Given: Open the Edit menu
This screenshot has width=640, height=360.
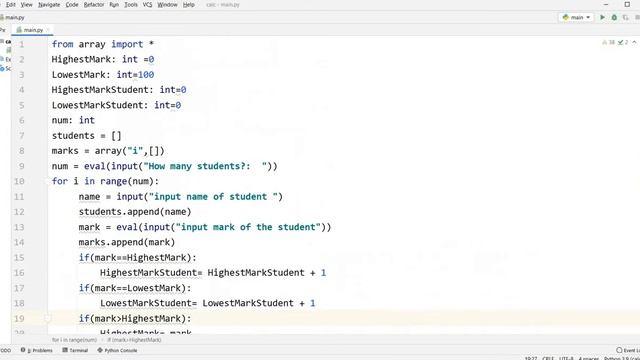Looking at the screenshot, I should pyautogui.click(x=11, y=5).
